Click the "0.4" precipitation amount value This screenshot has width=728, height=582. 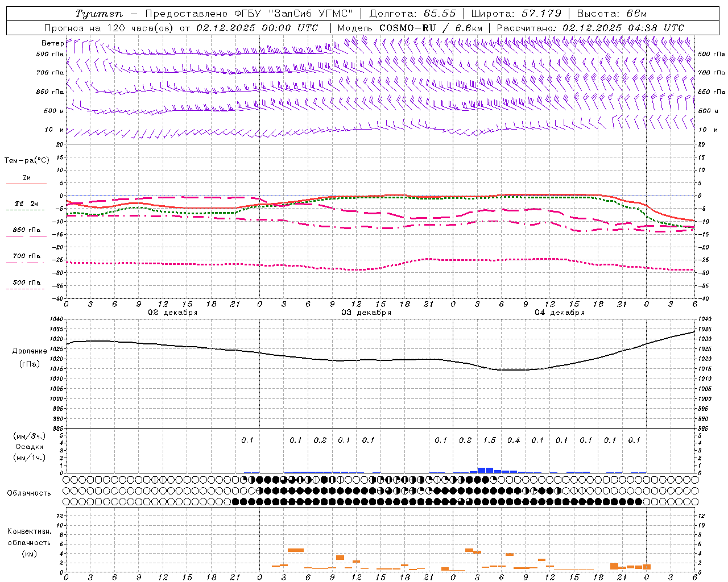pyautogui.click(x=514, y=440)
